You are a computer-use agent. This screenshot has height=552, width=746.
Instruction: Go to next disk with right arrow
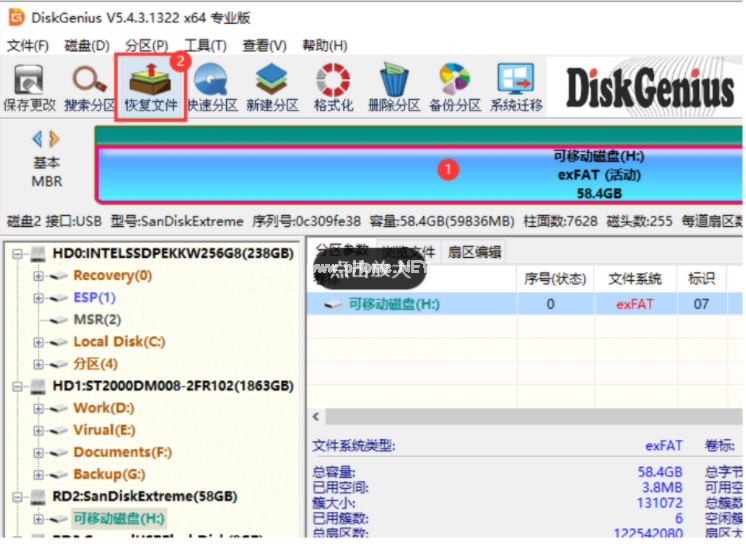[x=54, y=139]
